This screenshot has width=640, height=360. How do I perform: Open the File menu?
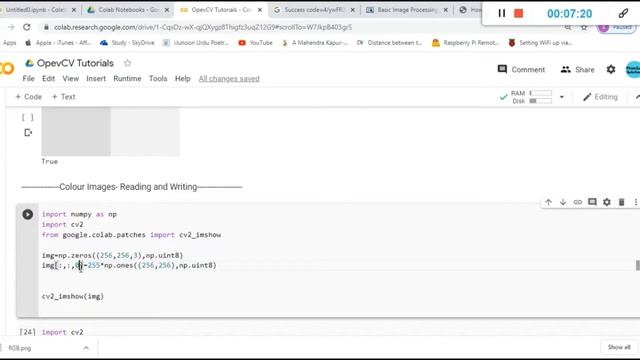coord(28,79)
